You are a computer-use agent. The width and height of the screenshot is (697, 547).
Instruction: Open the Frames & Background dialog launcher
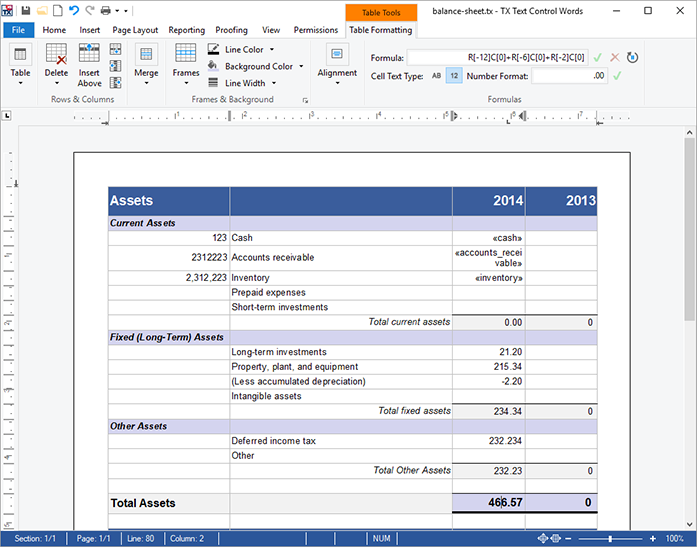[305, 100]
